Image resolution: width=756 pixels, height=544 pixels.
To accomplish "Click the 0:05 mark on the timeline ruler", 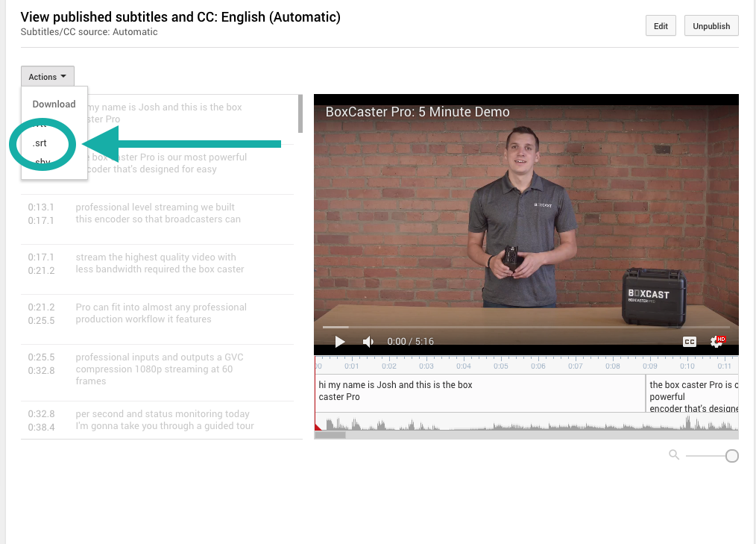I will click(501, 366).
